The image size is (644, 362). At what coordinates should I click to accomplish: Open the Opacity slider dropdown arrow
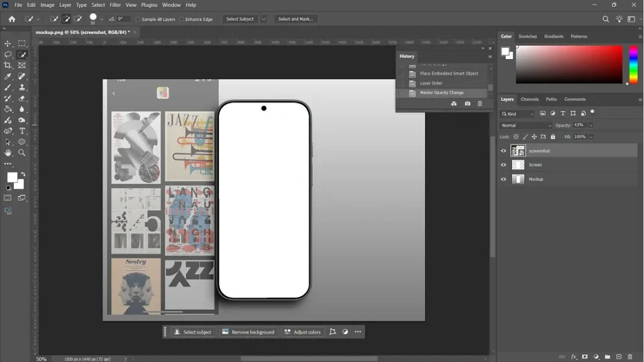click(591, 125)
